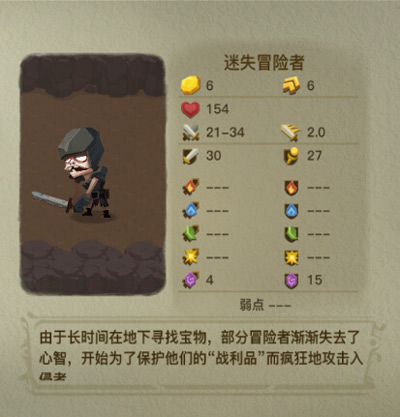Click the dodge shield icon showing 27
The image size is (400, 417).
[x=291, y=156]
